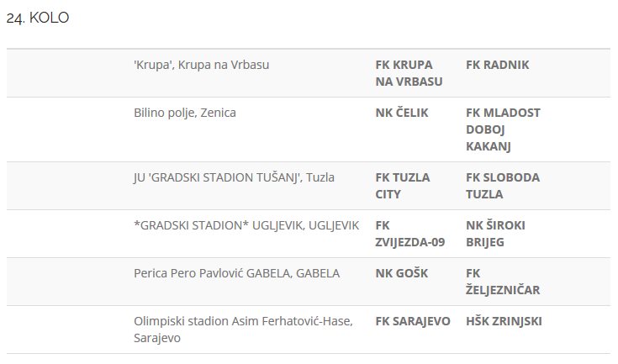Select the FK Sarajevo team name

(413, 321)
